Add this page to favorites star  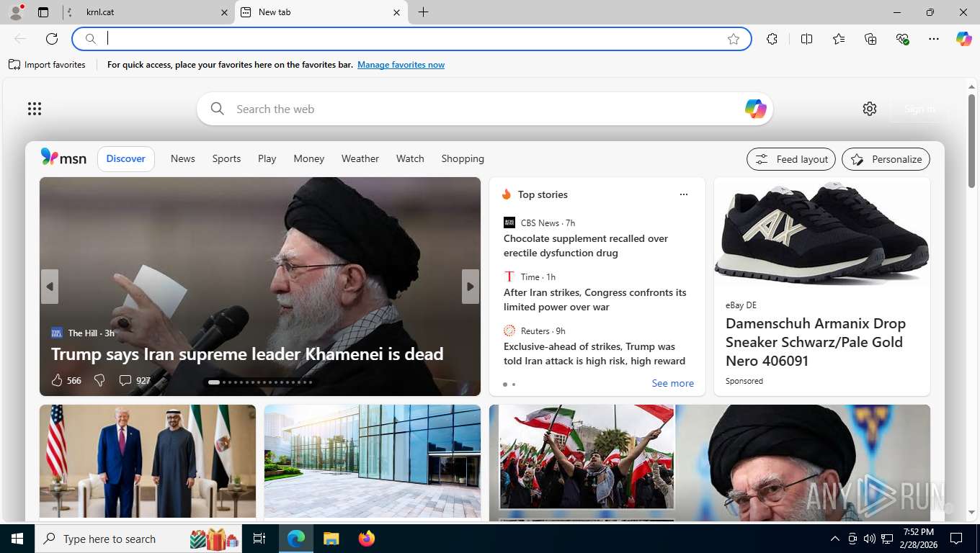point(734,39)
